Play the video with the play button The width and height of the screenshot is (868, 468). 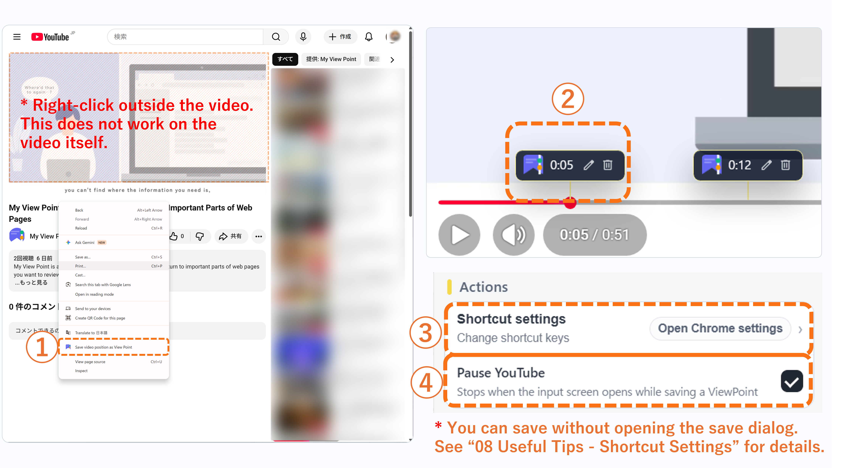[x=459, y=235]
